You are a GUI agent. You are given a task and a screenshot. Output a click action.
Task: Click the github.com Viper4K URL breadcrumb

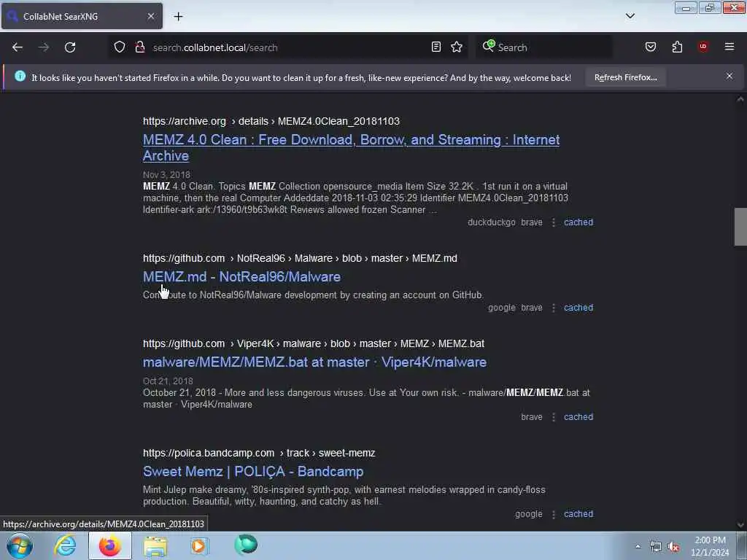[x=314, y=343]
